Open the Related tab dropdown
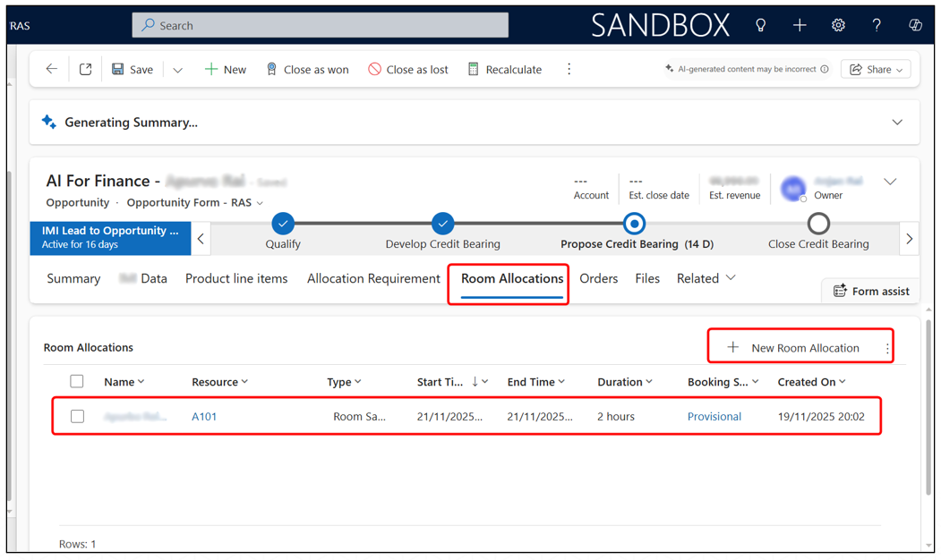The height and width of the screenshot is (560, 941). (x=706, y=278)
